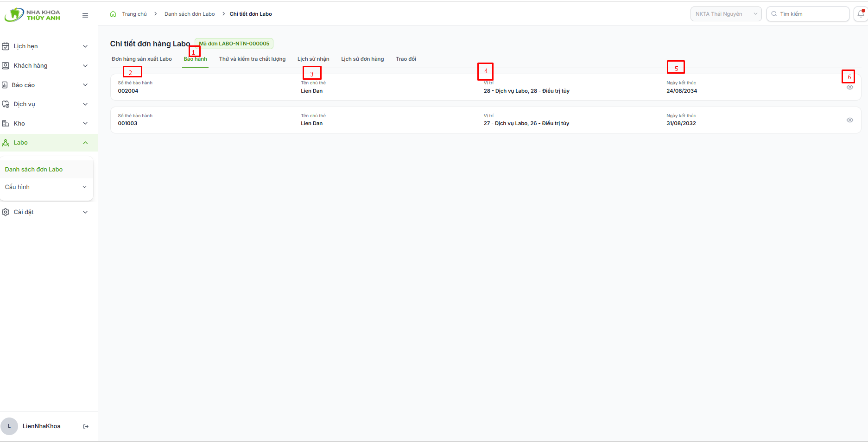Switch to Thử và kiểm tra chất lượng tab
The width and height of the screenshot is (868, 443).
[252, 59]
